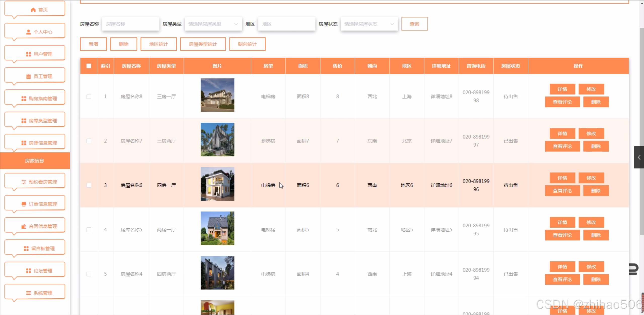Click the person icon for 个人中心
This screenshot has width=644, height=315.
28,32
